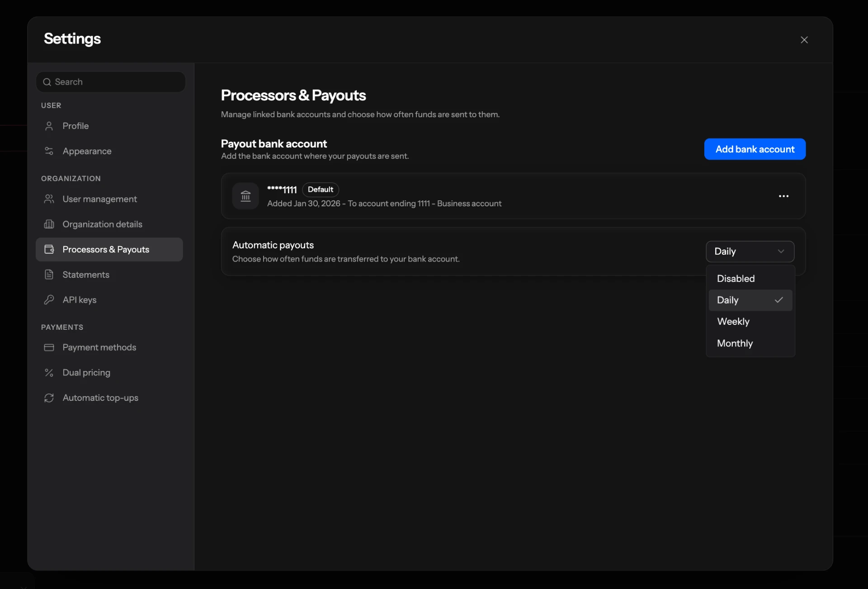
Task: Open Dual pricing settings
Action: [x=109, y=373]
